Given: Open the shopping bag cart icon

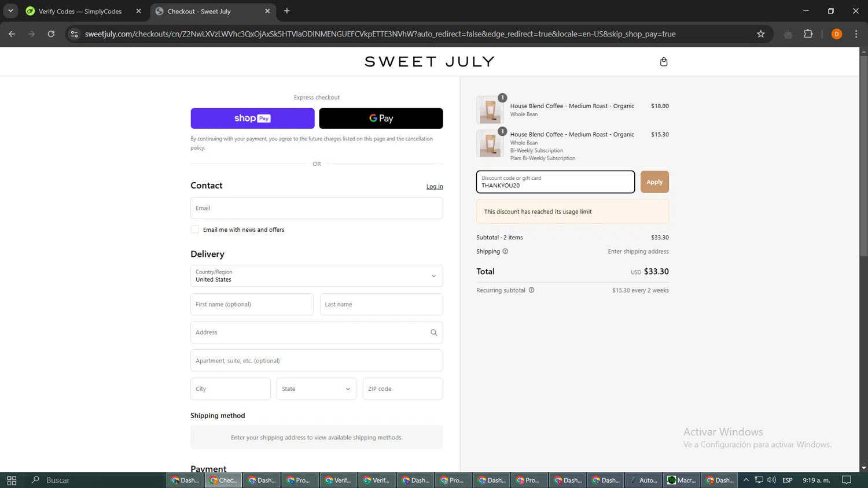Looking at the screenshot, I should click(664, 62).
